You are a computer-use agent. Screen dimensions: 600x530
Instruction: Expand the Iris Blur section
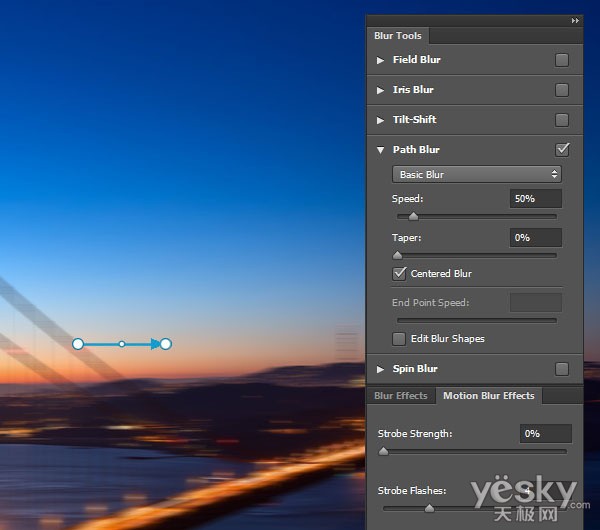[380, 90]
